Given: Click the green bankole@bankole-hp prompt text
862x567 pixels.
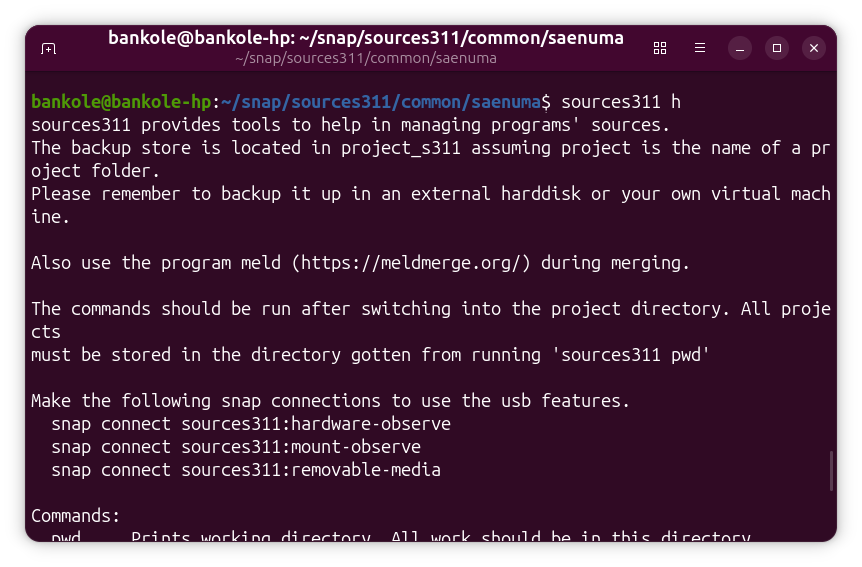Looking at the screenshot, I should coord(120,102).
